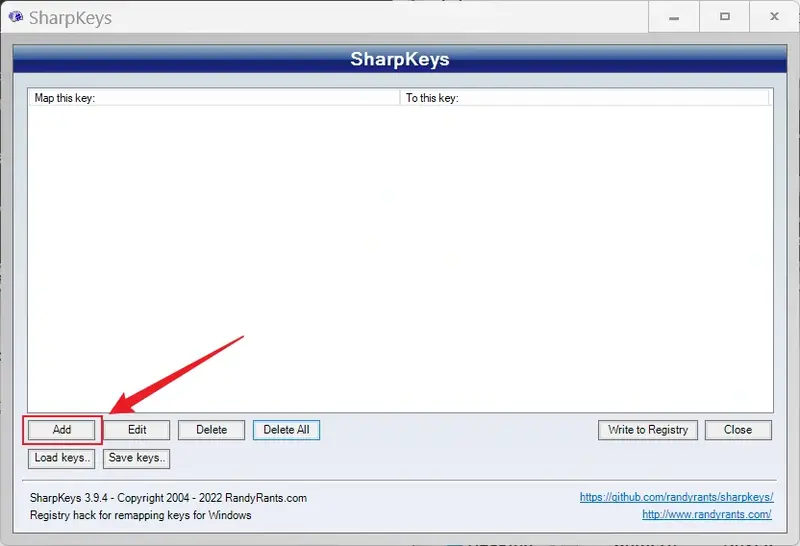Click 'Registry hack for remapping keys' text
800x546 pixels.
click(x=140, y=515)
